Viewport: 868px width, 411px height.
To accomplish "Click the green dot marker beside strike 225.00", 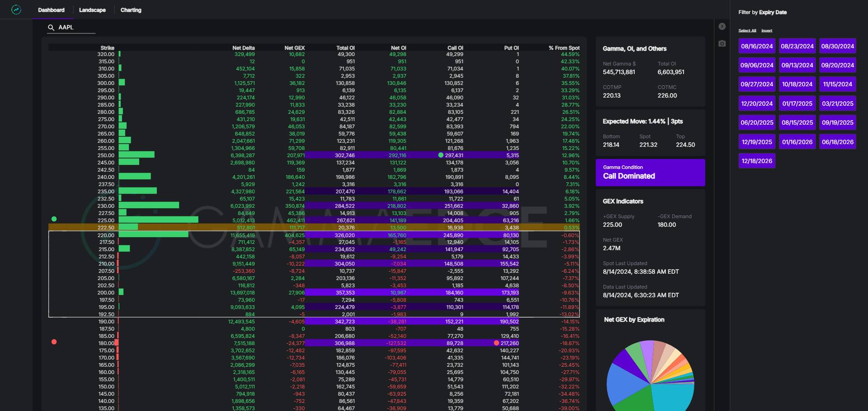I will click(x=54, y=219).
